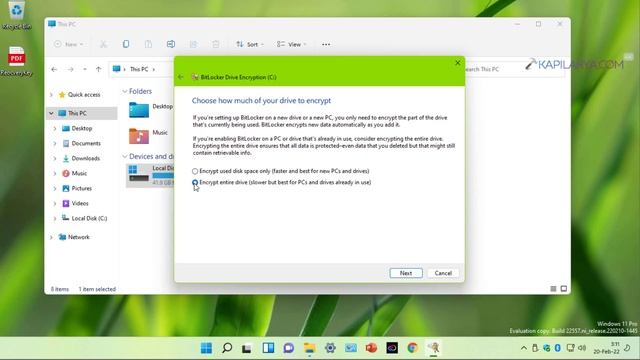This screenshot has width=640, height=360.
Task: Navigate back in File Explorer
Action: [x=54, y=69]
